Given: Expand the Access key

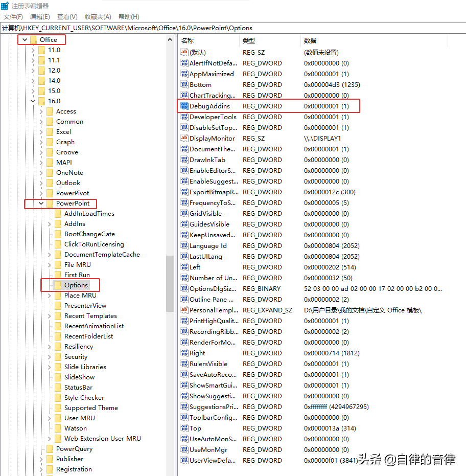Looking at the screenshot, I should tap(41, 111).
